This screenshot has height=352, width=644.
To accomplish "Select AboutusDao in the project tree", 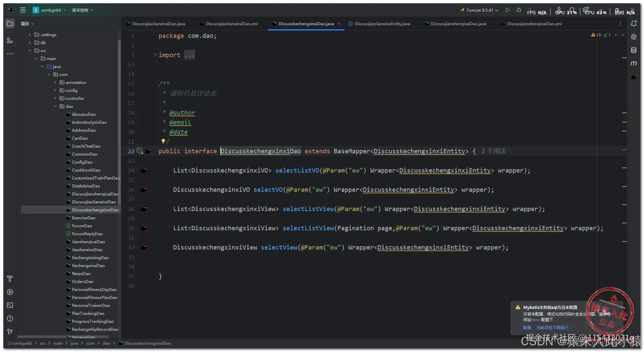I will pos(84,114).
